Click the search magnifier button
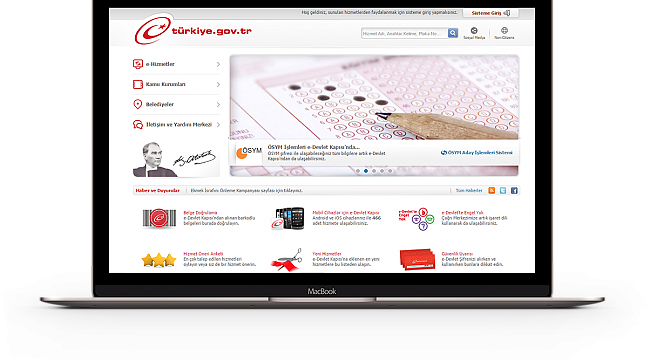 click(453, 33)
